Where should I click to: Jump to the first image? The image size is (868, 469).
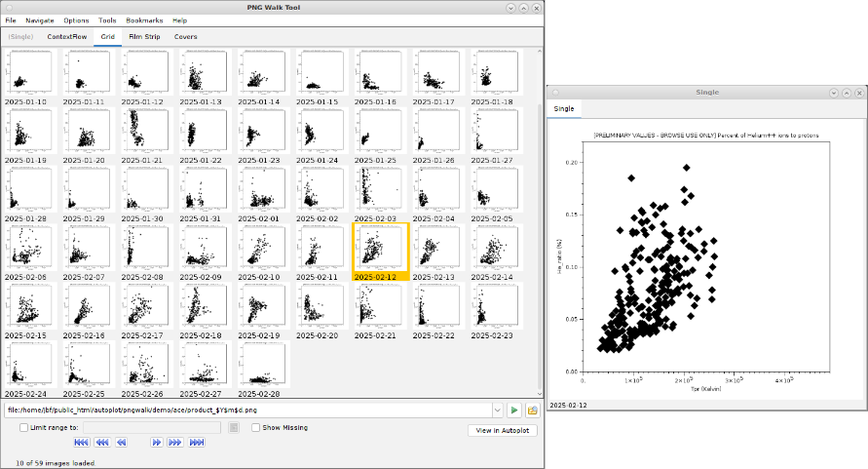tap(82, 443)
